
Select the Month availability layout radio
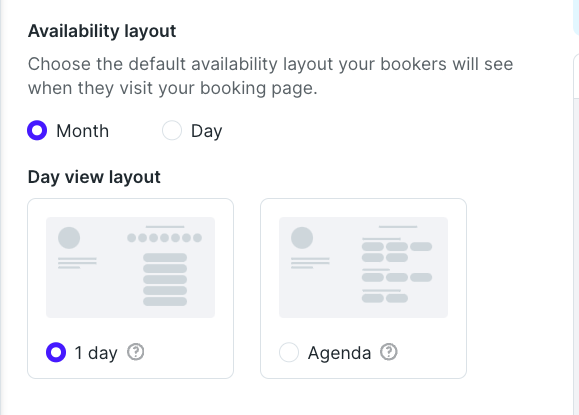point(37,130)
